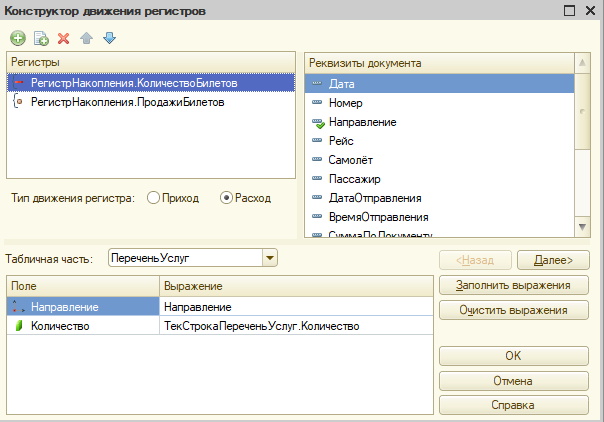Click Регистры column header
604x422 pixels.
click(x=151, y=62)
